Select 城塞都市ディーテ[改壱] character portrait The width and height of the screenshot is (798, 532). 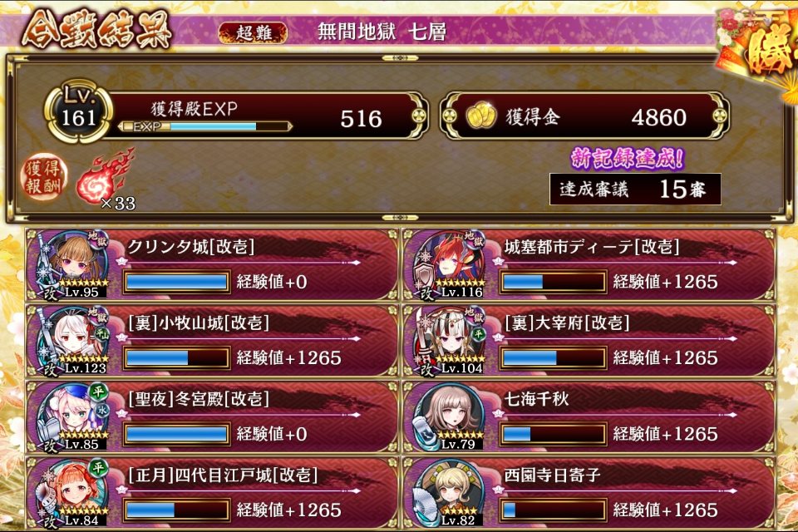(448, 264)
